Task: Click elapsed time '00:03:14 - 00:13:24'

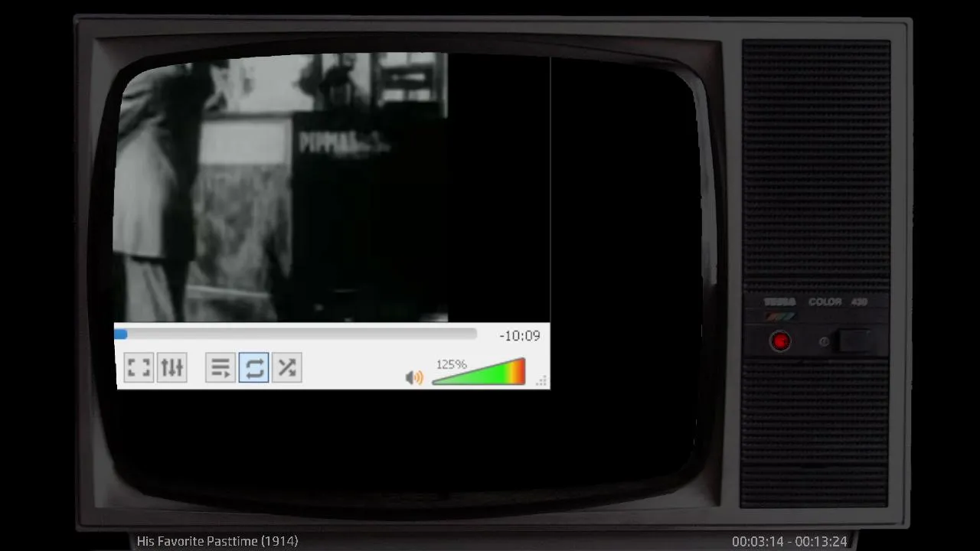Action: 789,541
